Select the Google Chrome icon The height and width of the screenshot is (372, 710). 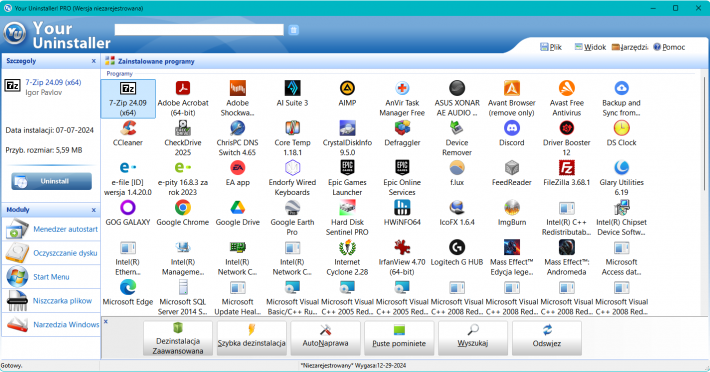pos(183,208)
